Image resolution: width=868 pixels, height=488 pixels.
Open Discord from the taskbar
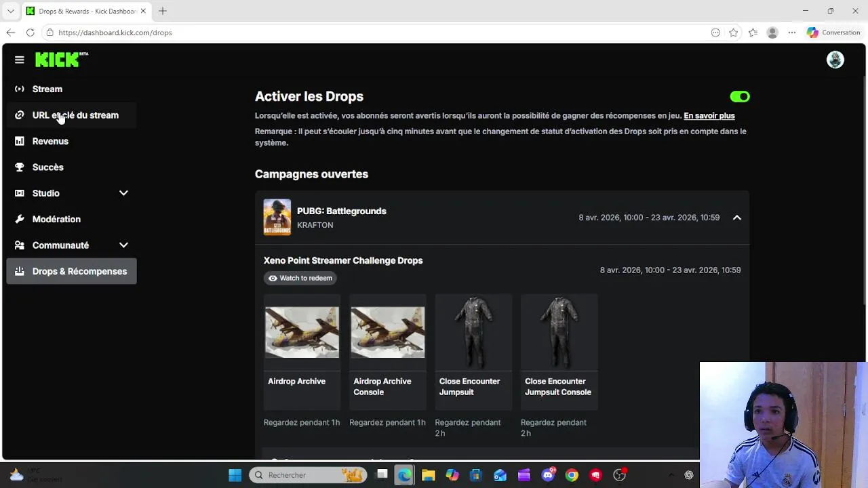(x=549, y=475)
